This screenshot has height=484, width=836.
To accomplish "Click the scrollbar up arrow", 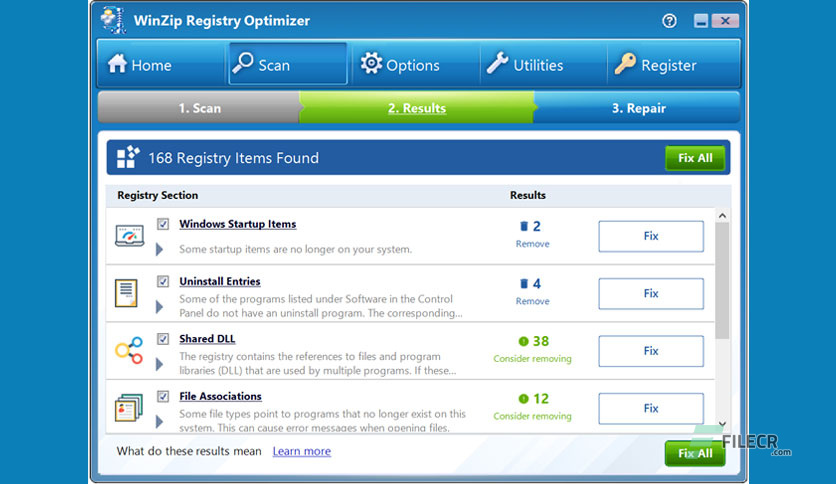I will [722, 216].
